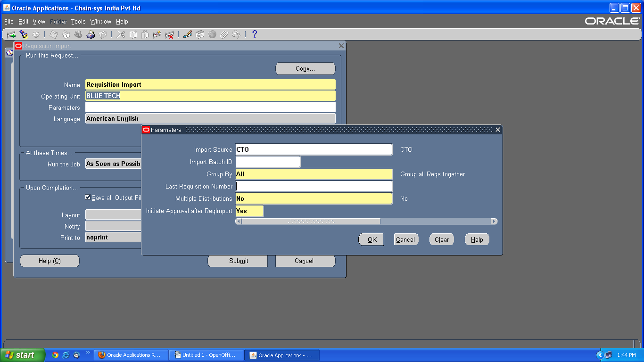Open the File menu
The image size is (644, 362).
click(x=9, y=22)
